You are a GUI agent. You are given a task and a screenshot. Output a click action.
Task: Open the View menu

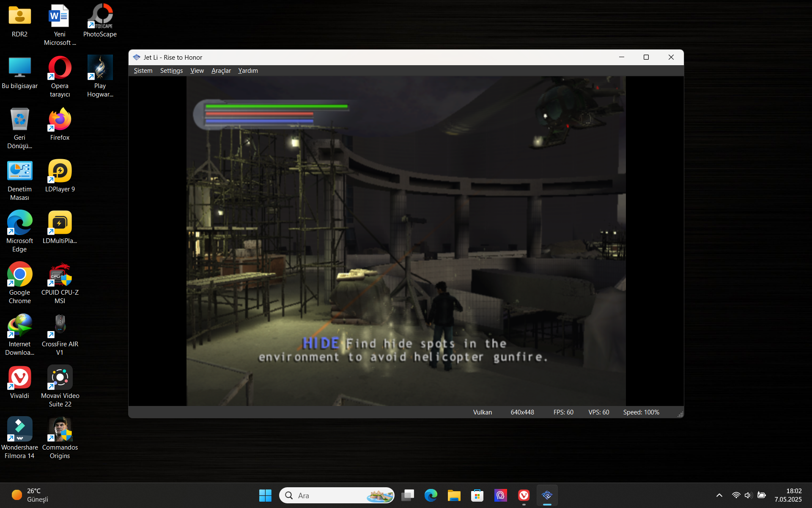(x=197, y=71)
